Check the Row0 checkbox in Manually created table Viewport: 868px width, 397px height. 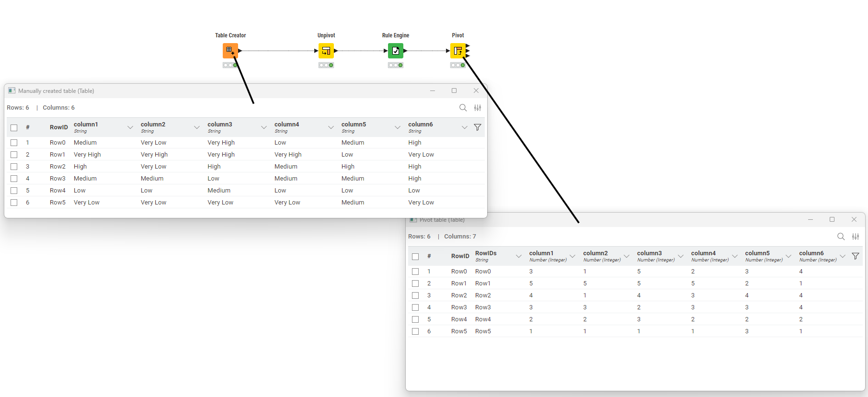click(14, 143)
